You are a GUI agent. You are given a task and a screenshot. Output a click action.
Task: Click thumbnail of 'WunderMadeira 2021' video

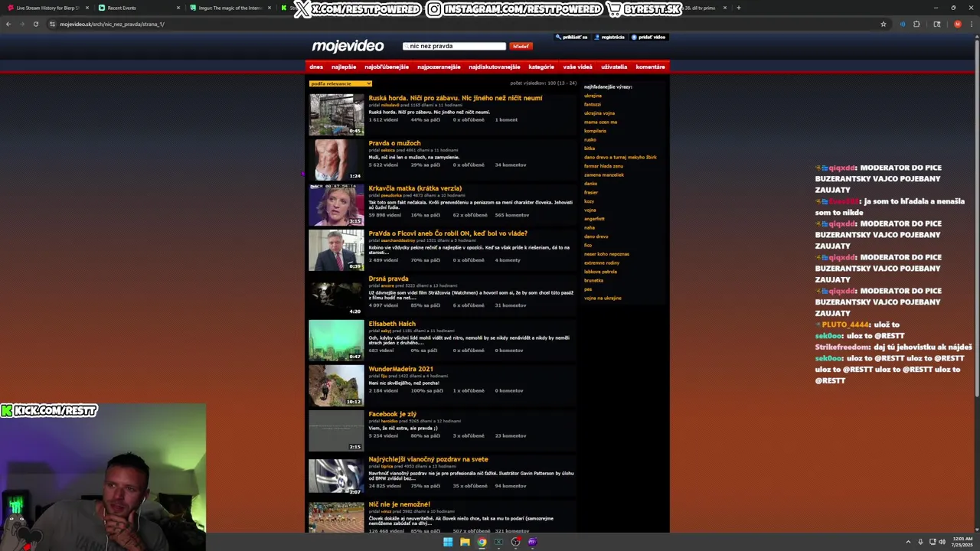pos(336,385)
